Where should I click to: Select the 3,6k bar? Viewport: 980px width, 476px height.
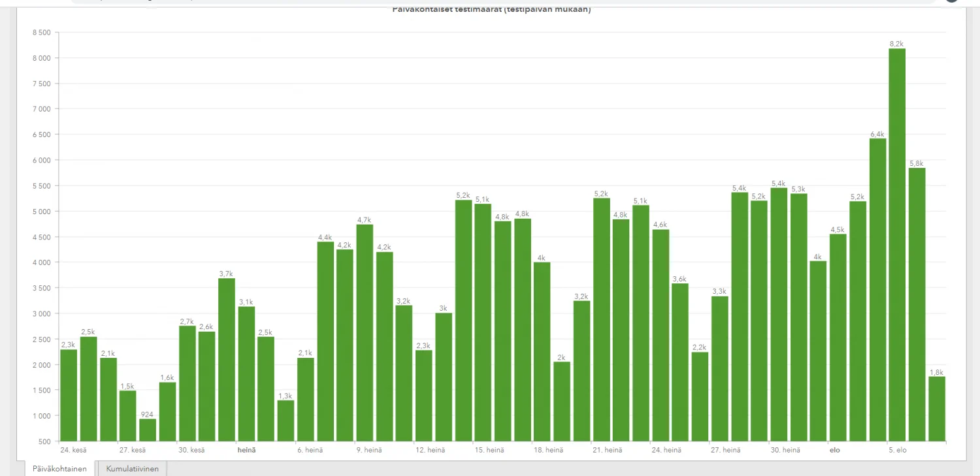[x=680, y=362]
